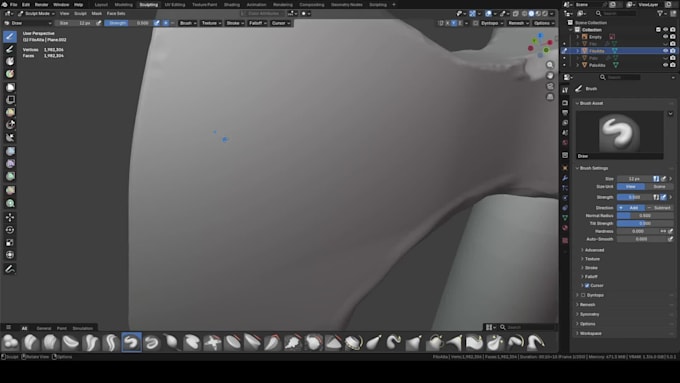Select the Rotate transform tool in left toolbar

tap(10, 230)
